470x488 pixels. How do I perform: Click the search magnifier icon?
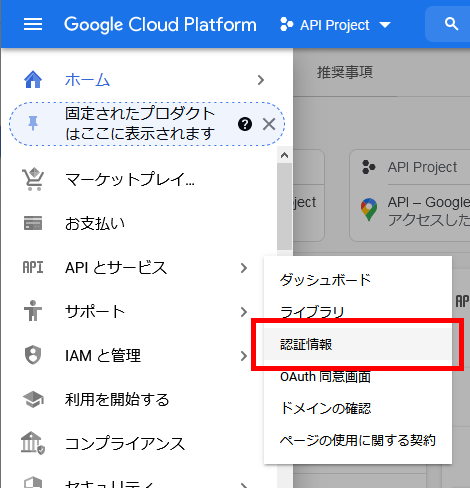[x=451, y=24]
